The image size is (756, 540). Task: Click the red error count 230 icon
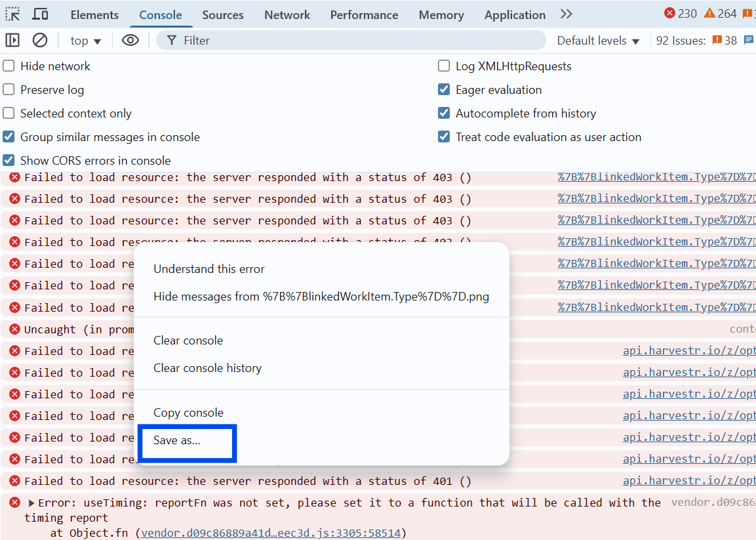669,13
